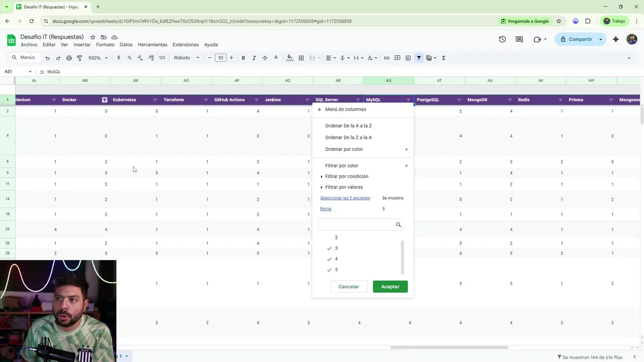Click the insert link icon
The image size is (644, 362).
click(386, 58)
